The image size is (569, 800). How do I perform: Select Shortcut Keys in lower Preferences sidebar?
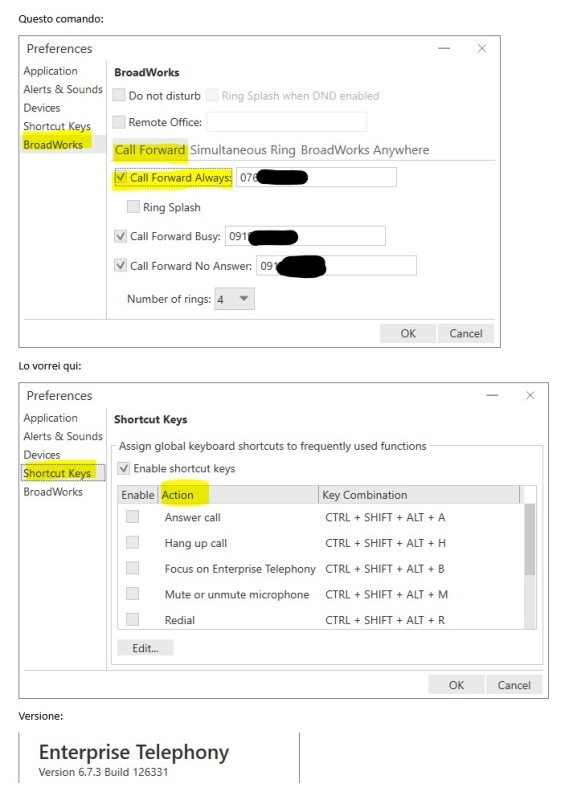(57, 473)
